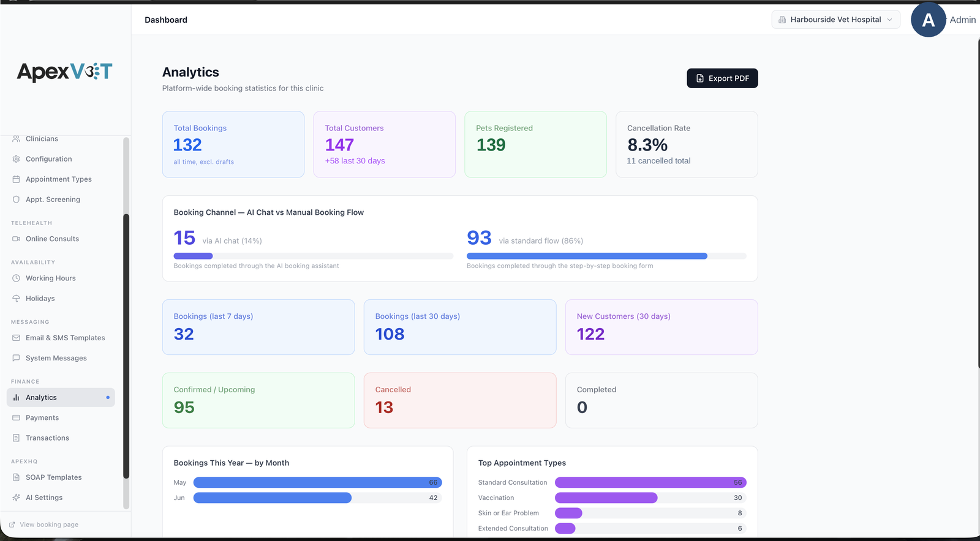Click the Cancellation Rate card
980x541 pixels.
pyautogui.click(x=687, y=144)
